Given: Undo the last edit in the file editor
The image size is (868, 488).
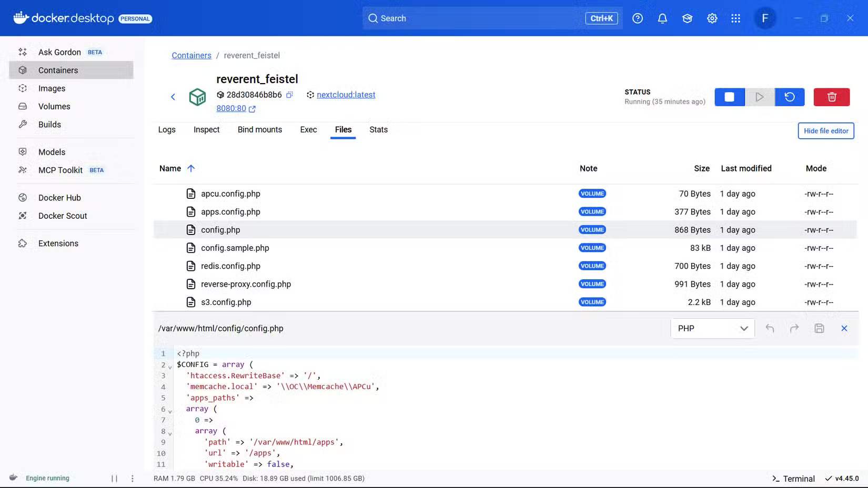Looking at the screenshot, I should tap(770, 328).
